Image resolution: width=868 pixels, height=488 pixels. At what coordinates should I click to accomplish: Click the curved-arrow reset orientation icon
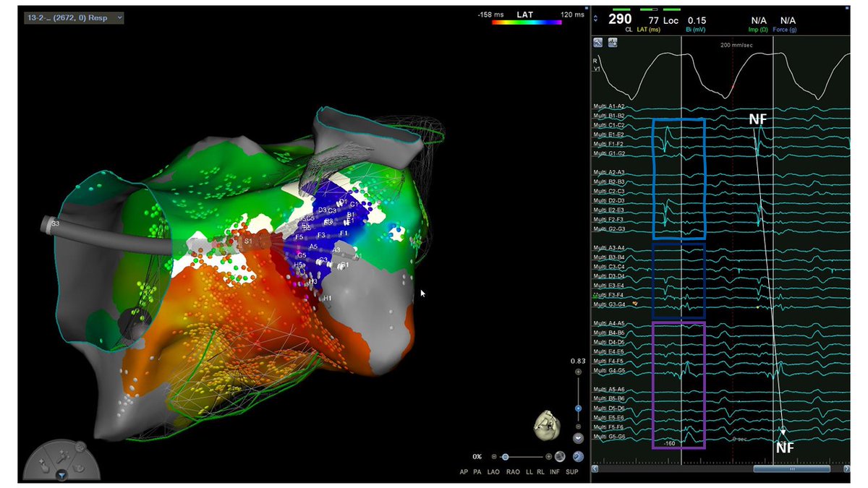point(578,456)
